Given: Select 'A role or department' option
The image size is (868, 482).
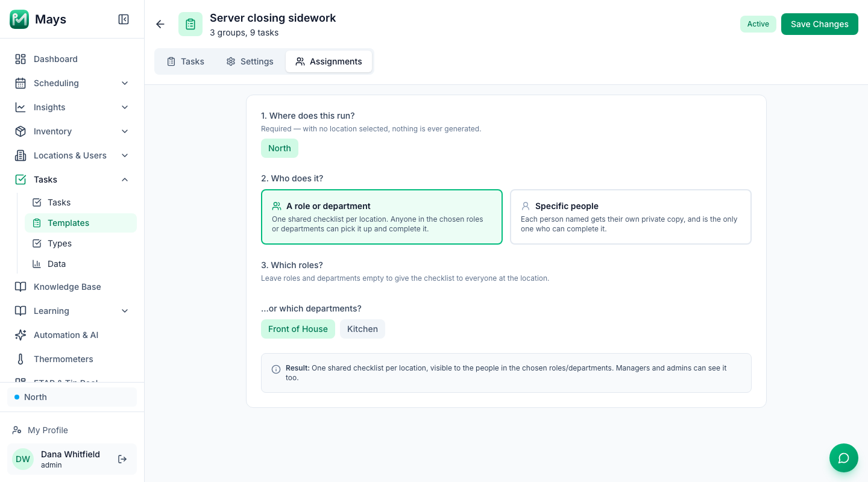Looking at the screenshot, I should (382, 217).
